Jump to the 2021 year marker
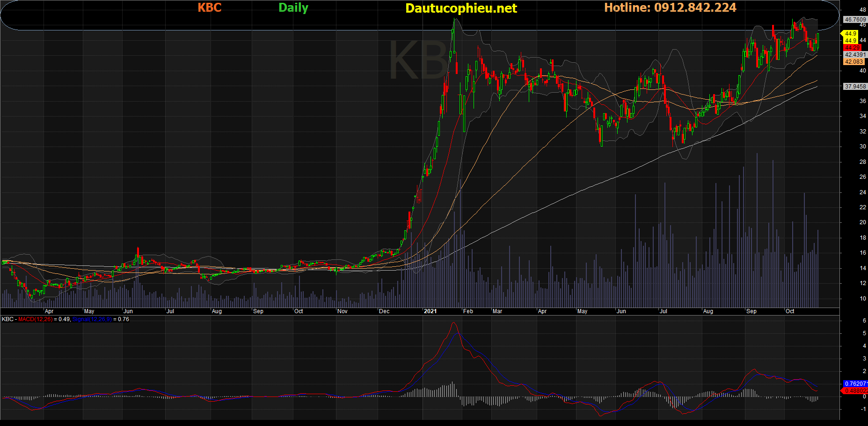868x426 pixels. pyautogui.click(x=430, y=311)
